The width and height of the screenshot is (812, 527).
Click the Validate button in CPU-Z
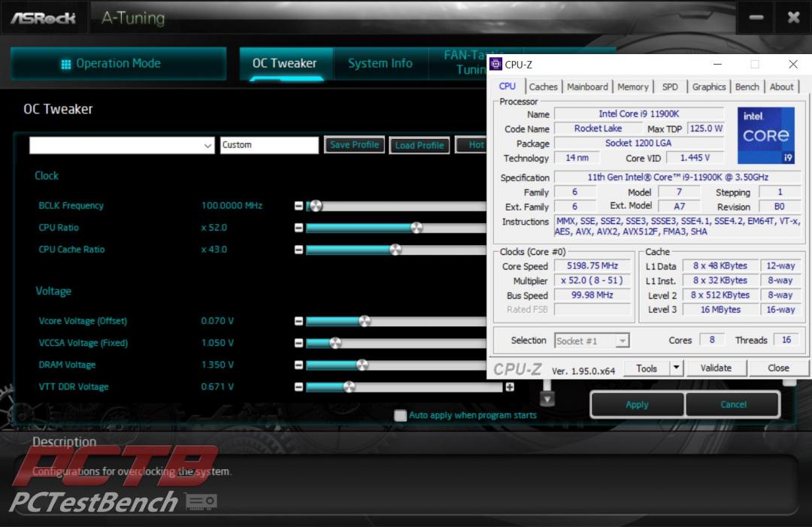(x=717, y=368)
